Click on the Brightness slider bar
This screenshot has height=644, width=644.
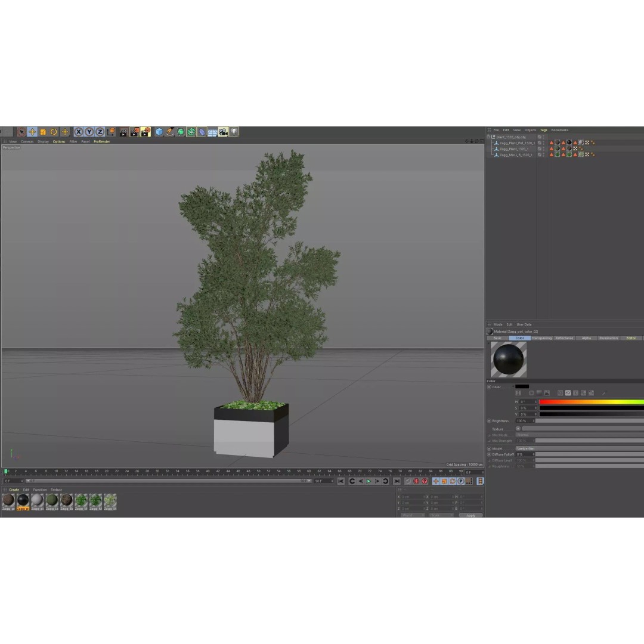coord(589,420)
